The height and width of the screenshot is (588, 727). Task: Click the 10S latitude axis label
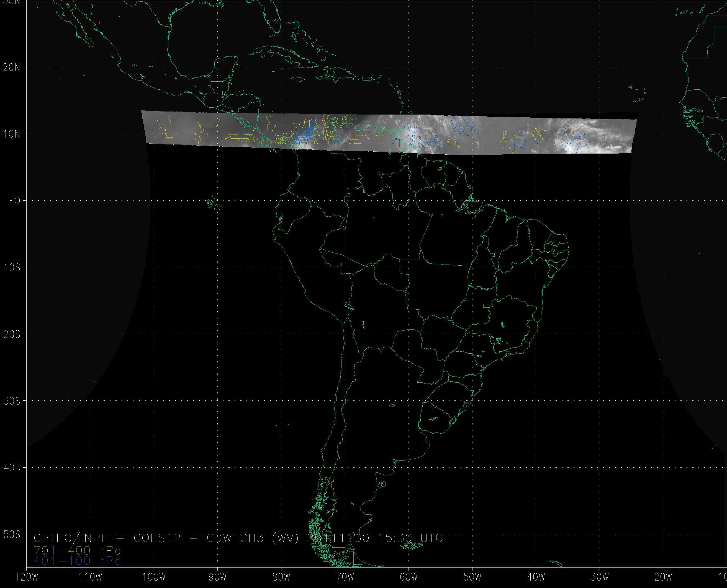pos(12,268)
